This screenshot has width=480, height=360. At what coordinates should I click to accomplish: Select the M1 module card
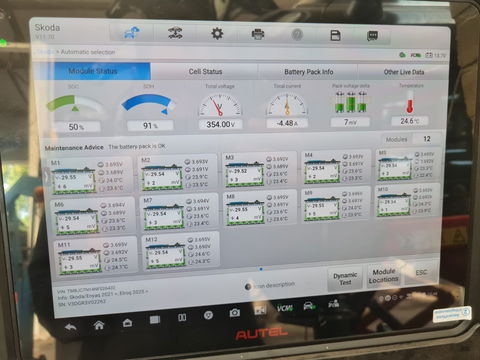[91, 176]
